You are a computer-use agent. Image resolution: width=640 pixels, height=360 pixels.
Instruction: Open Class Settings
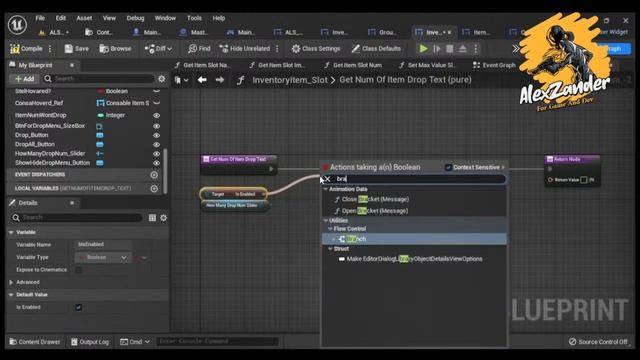(x=316, y=49)
